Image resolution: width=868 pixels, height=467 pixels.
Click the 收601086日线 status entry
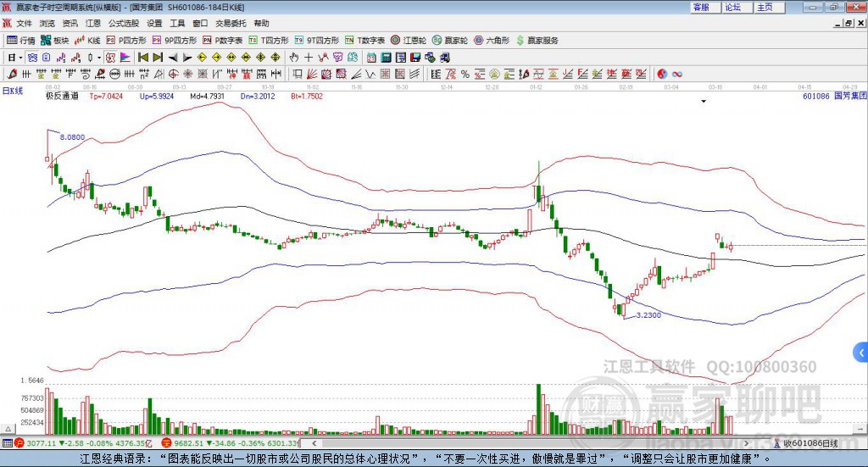806,443
